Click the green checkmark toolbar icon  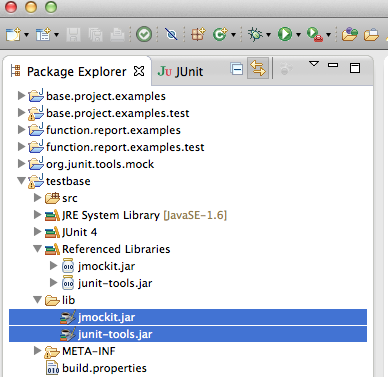(144, 34)
